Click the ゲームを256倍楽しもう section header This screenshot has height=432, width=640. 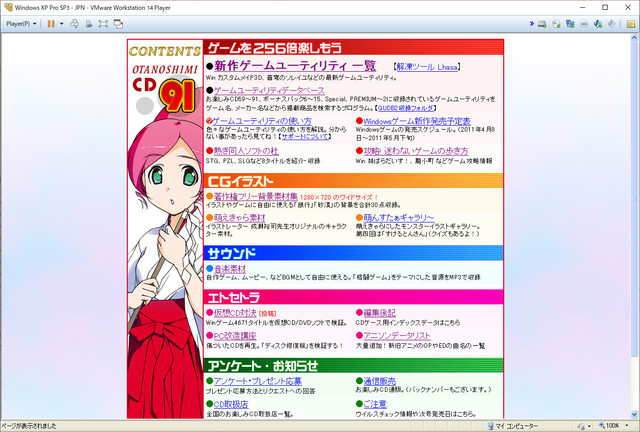click(353, 48)
